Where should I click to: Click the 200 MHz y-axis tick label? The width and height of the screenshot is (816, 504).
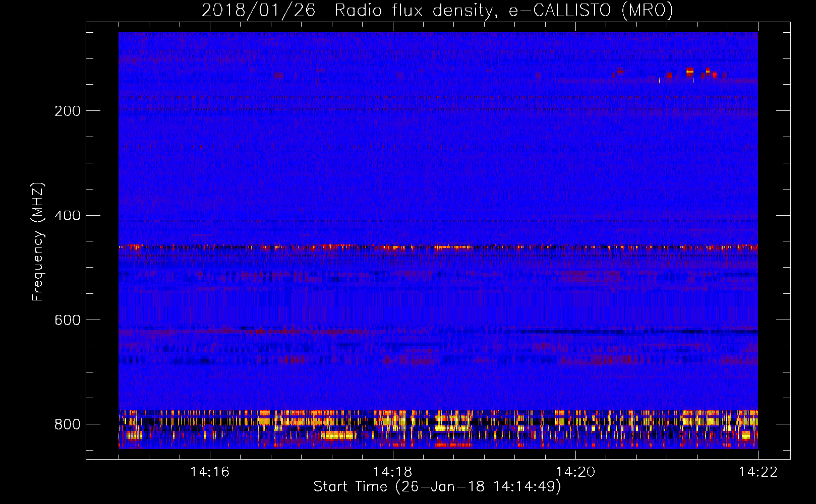[x=68, y=111]
